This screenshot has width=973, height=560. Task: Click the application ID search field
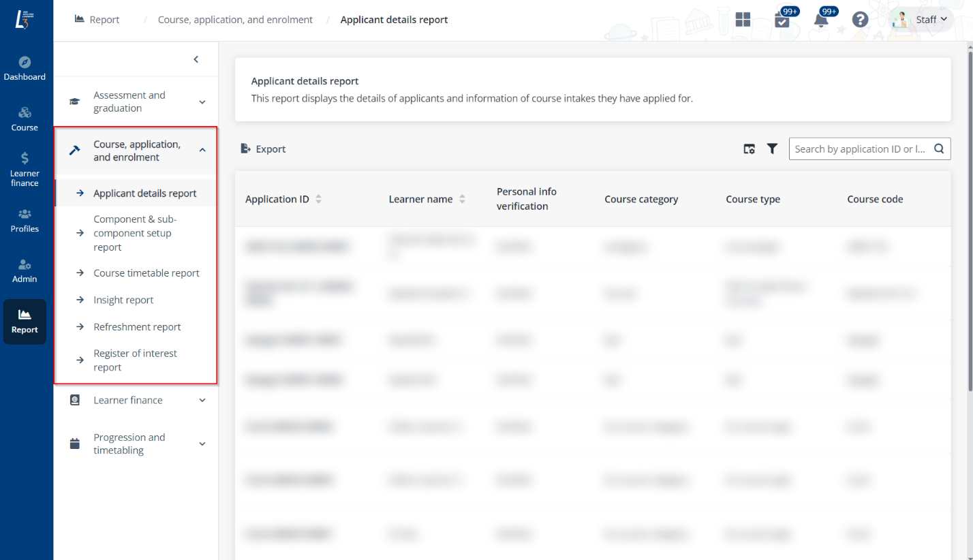pos(860,149)
